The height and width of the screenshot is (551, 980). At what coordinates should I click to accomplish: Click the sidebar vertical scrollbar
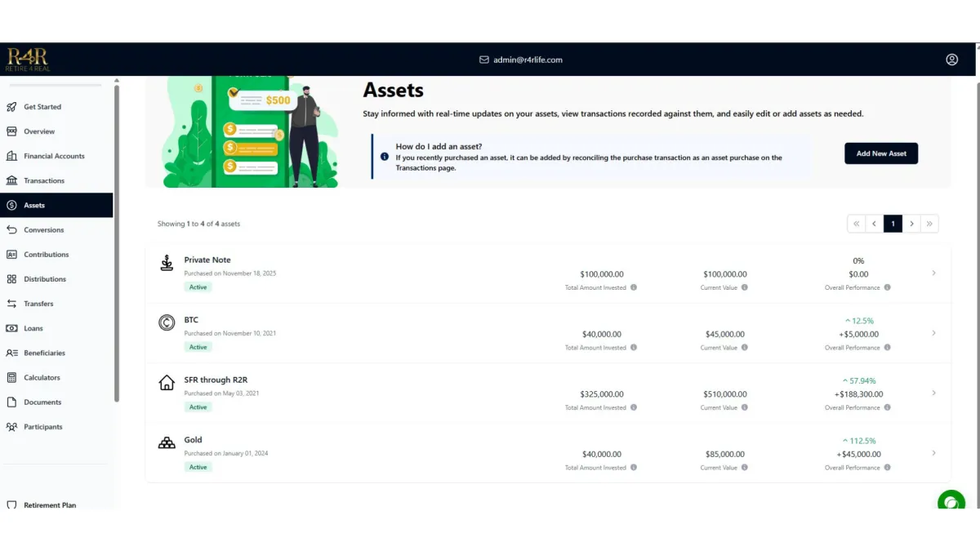click(x=117, y=243)
